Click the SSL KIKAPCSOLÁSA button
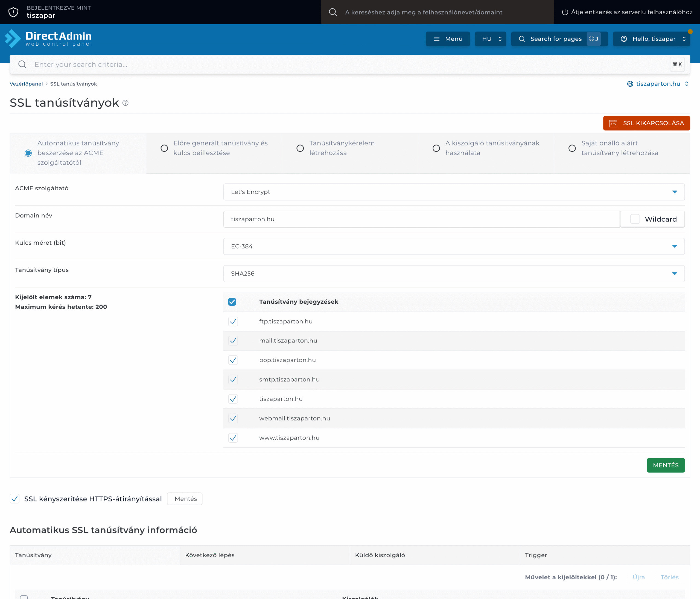 [x=646, y=123]
